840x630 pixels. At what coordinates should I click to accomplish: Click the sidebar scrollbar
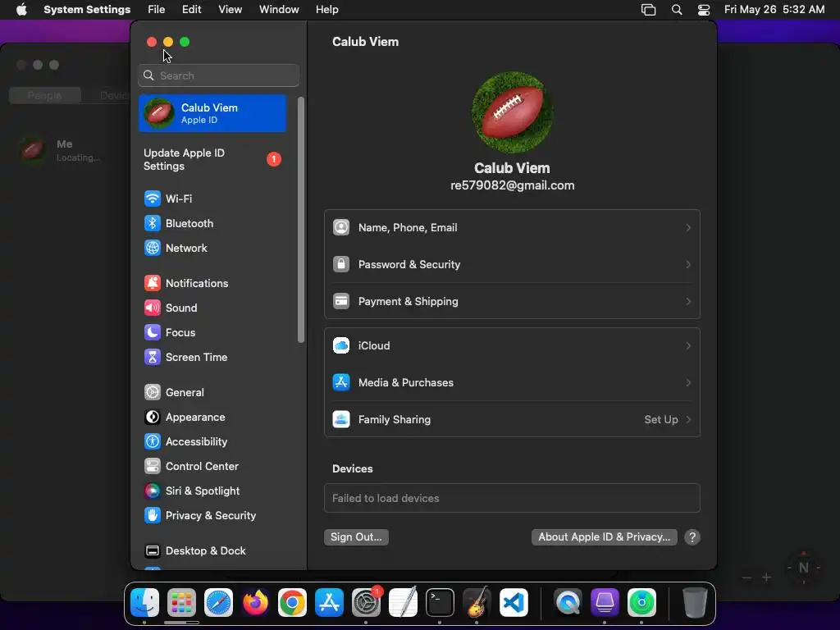pos(301,220)
